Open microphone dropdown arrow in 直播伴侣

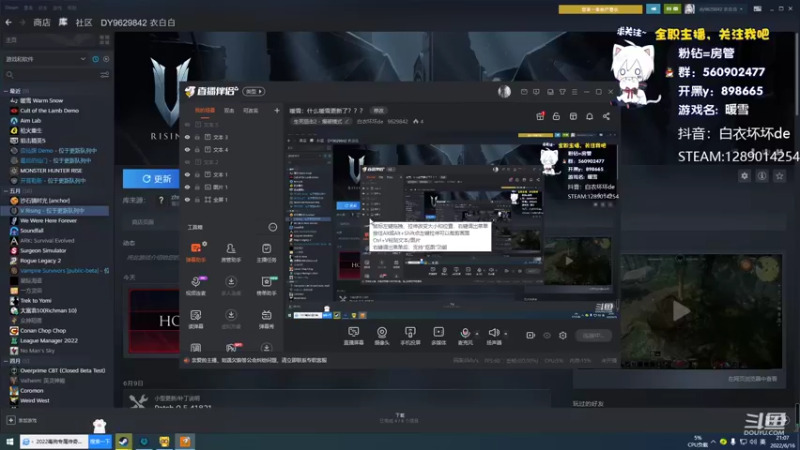tap(477, 334)
